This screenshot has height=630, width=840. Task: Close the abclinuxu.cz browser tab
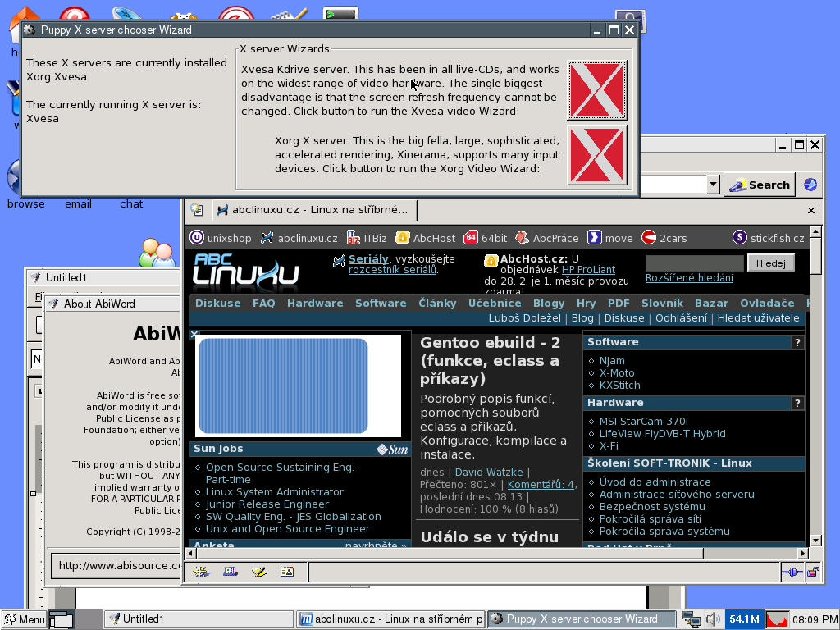(x=811, y=211)
